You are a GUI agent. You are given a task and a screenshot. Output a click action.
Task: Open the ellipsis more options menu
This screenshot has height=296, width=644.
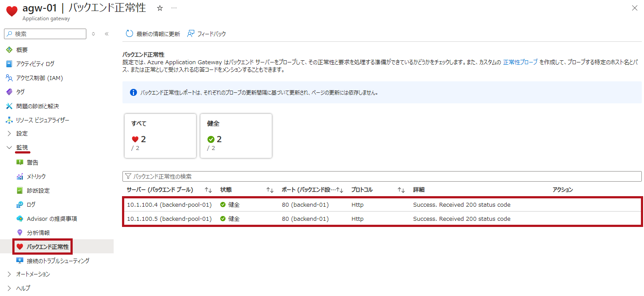[174, 8]
